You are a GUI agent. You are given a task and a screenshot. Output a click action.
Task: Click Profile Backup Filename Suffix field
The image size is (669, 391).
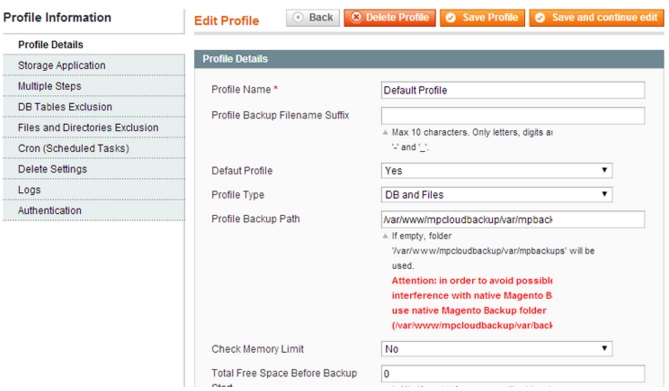coord(512,116)
